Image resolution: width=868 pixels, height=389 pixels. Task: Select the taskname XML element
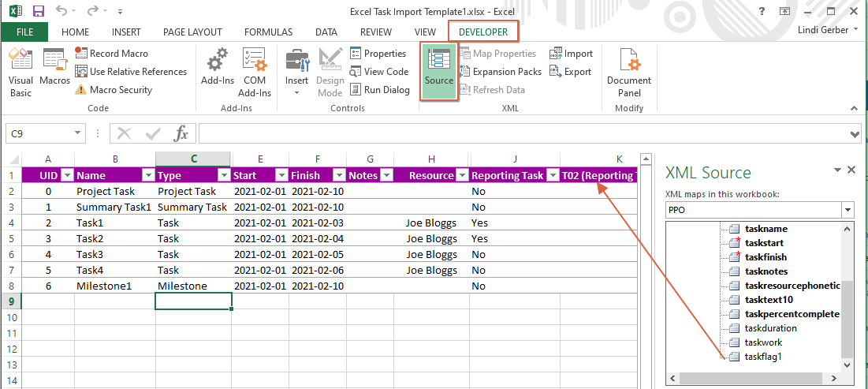click(x=766, y=228)
